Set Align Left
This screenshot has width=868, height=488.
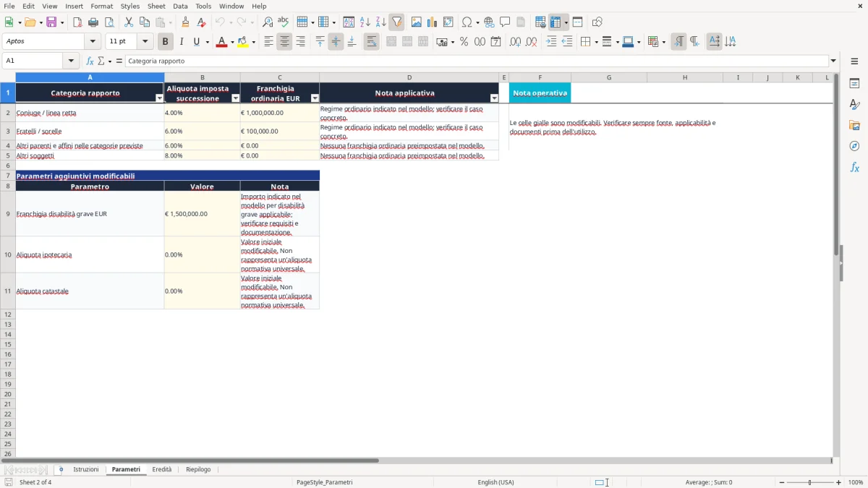click(268, 42)
